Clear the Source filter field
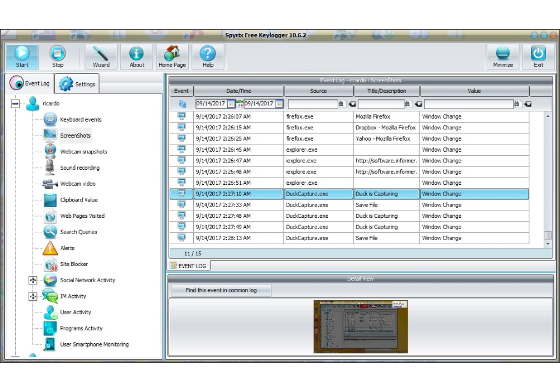 point(352,104)
